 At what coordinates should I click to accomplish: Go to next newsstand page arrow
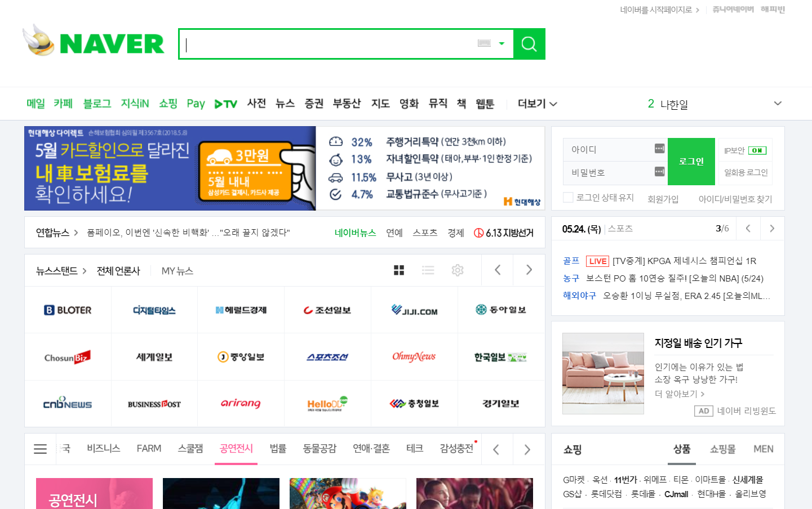(529, 270)
